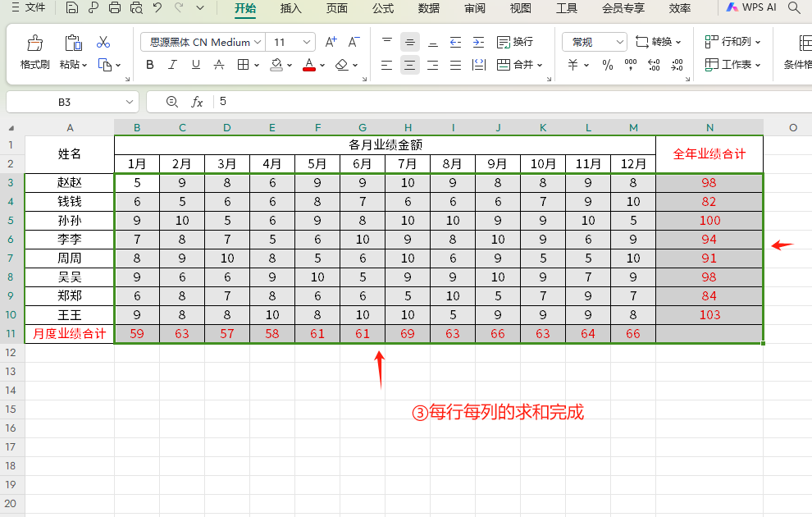Toggle Bold formatting
This screenshot has width=812, height=517.
tap(150, 65)
